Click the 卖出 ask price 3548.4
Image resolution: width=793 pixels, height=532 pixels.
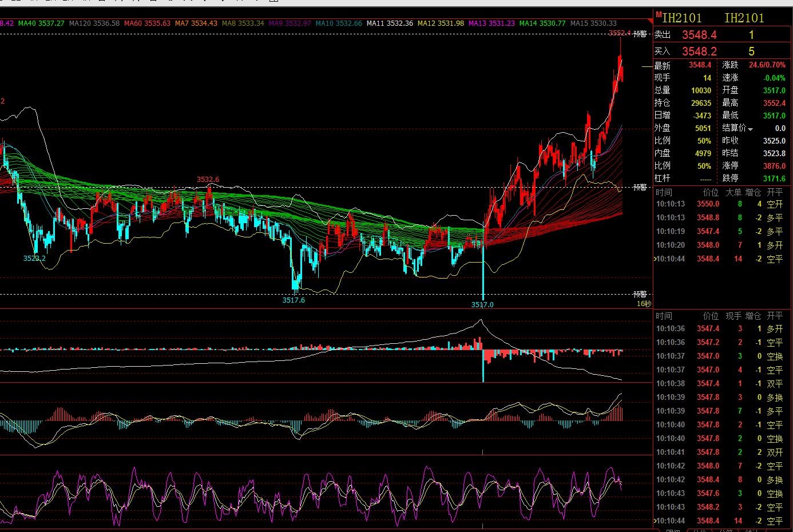coord(699,35)
